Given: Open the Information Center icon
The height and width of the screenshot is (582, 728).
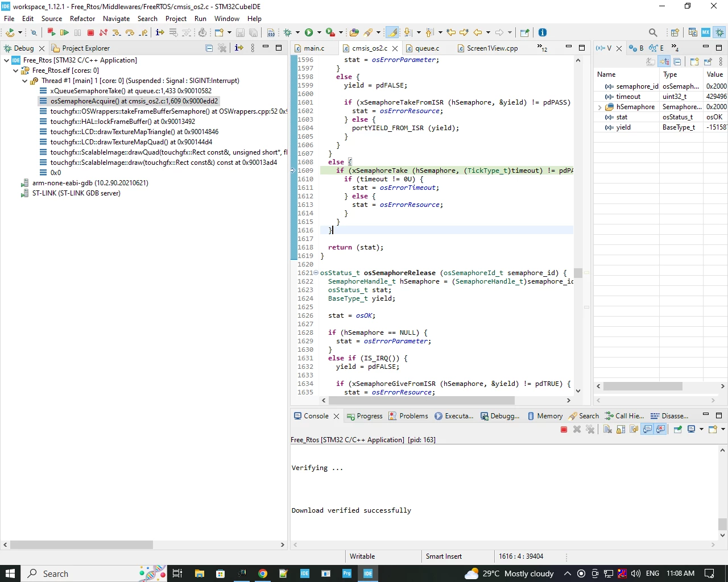Looking at the screenshot, I should point(543,32).
